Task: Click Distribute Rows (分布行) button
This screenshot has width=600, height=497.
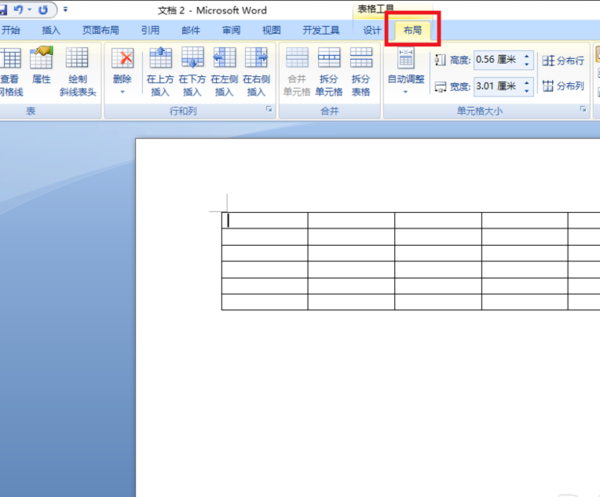Action: click(x=563, y=60)
